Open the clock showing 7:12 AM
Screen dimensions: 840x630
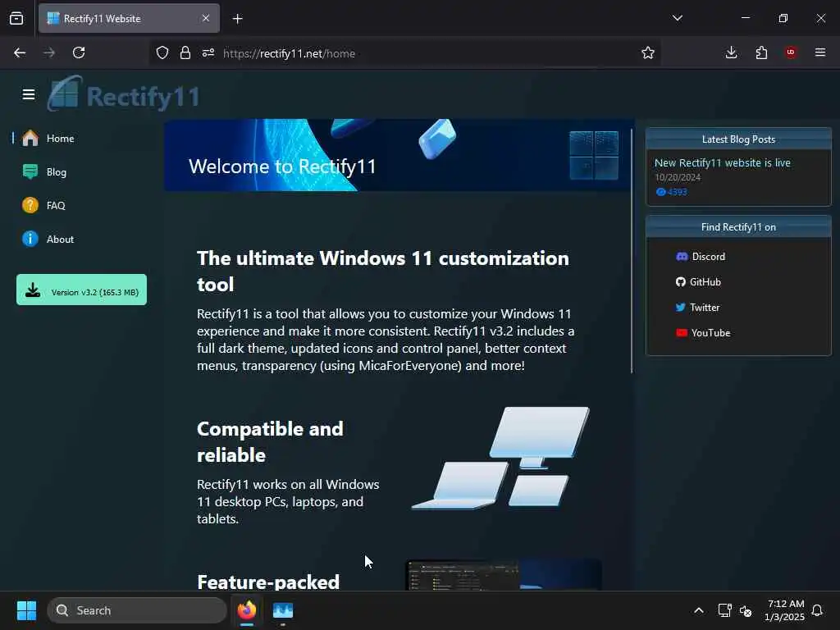coord(785,610)
